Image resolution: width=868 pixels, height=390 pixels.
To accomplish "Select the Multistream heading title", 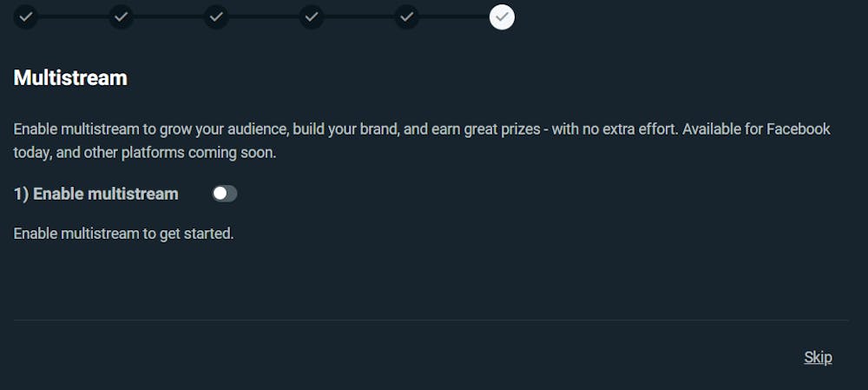I will (70, 77).
